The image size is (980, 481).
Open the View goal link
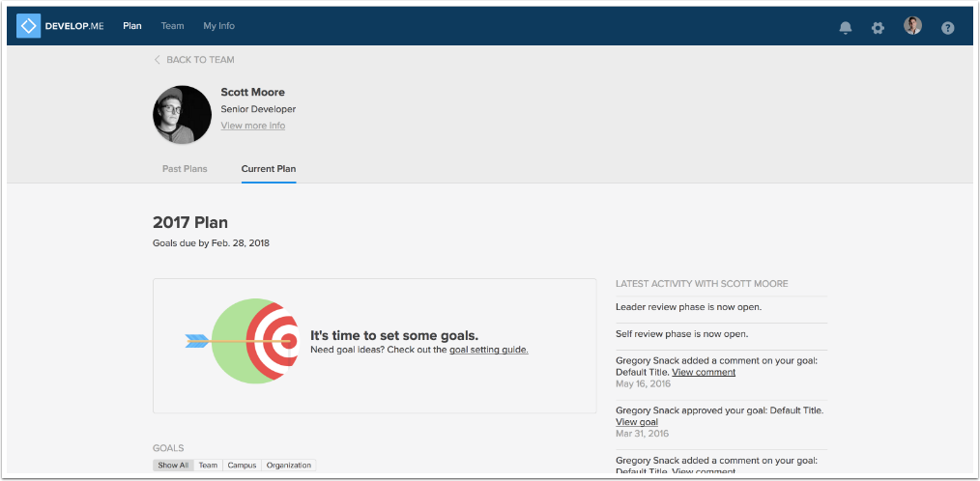click(637, 422)
